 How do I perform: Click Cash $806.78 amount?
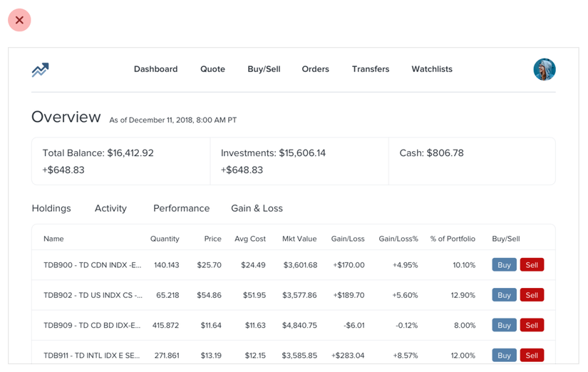coord(432,153)
